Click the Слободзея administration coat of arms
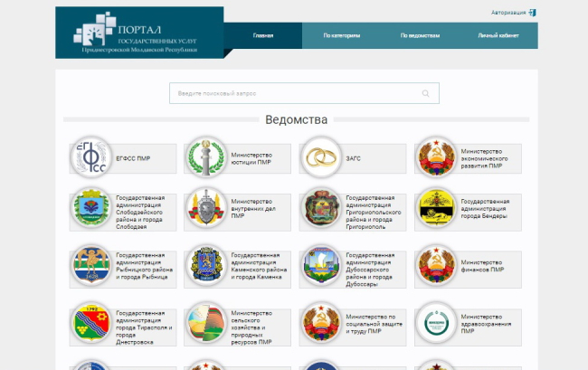Screen dimensions: 588x370 [x=90, y=208]
